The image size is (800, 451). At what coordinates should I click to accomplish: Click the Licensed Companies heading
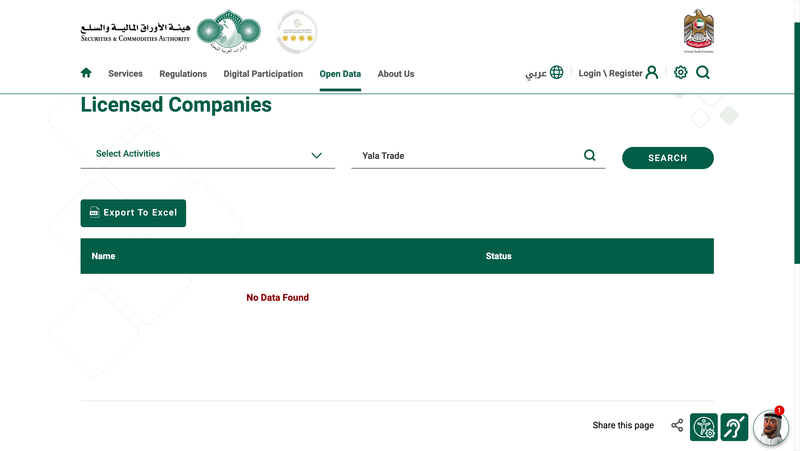coord(176,105)
